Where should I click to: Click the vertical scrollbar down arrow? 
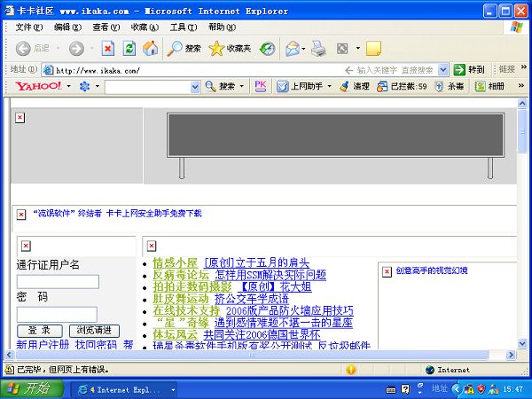coord(522,343)
